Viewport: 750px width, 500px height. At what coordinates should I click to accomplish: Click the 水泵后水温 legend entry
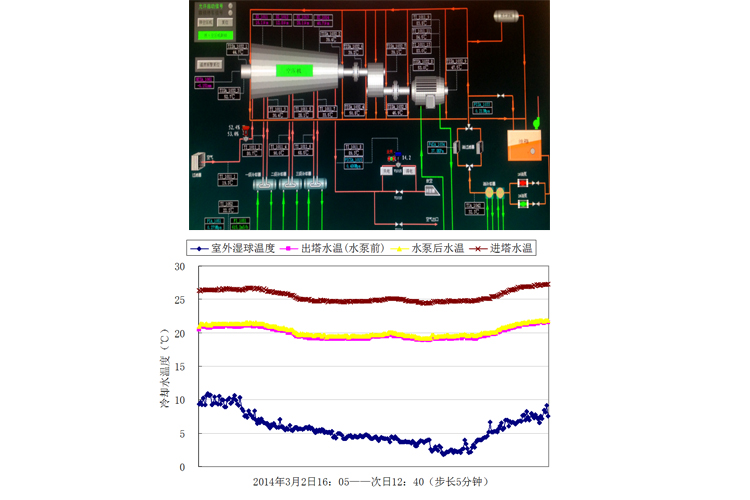point(431,247)
